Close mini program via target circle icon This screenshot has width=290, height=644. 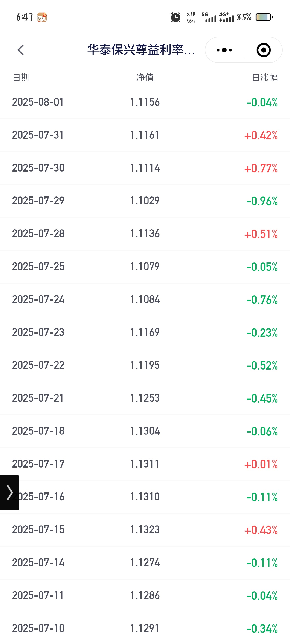coord(264,50)
